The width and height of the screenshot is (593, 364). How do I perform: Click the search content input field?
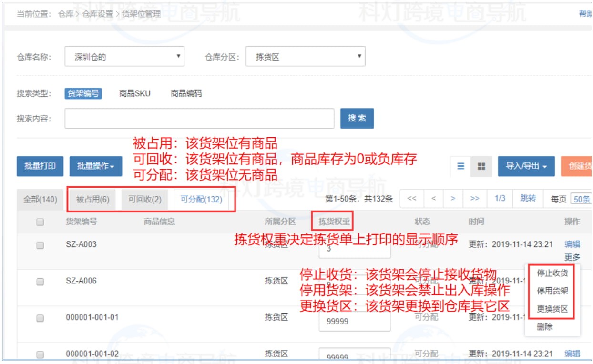[200, 118]
